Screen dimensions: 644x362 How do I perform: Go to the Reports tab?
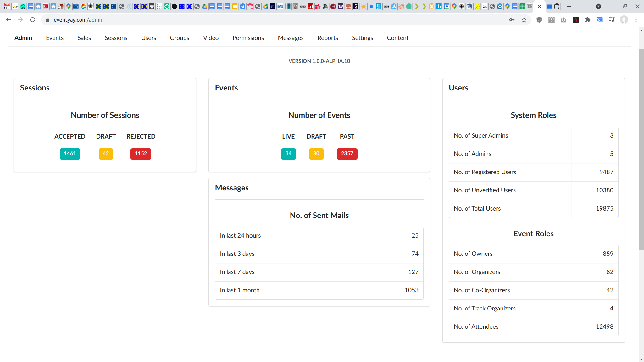coord(328,38)
